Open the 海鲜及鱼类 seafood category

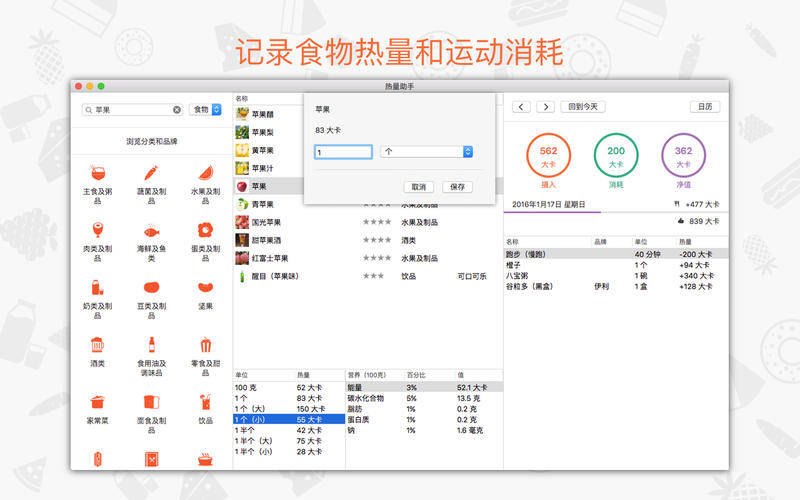click(152, 241)
